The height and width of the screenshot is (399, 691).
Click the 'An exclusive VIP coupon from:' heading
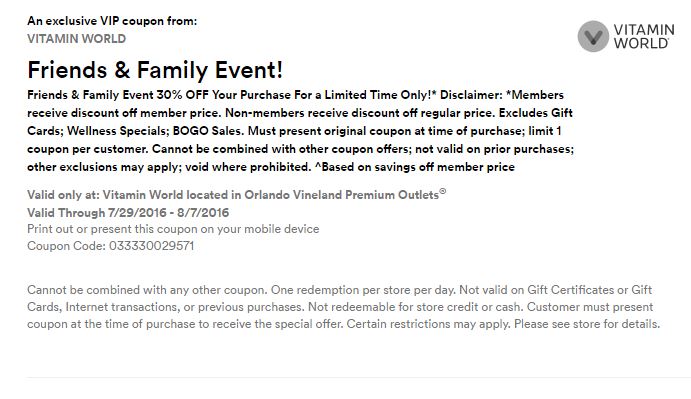click(x=112, y=21)
